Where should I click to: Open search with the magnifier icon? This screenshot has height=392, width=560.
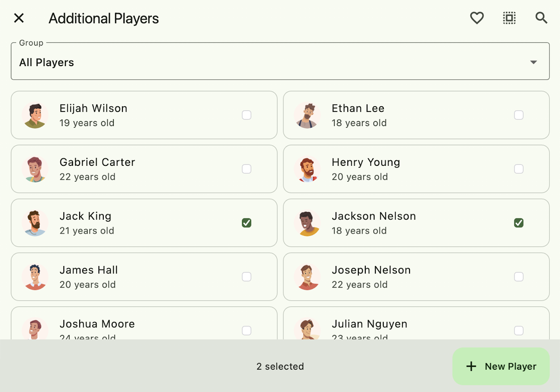coord(542,18)
